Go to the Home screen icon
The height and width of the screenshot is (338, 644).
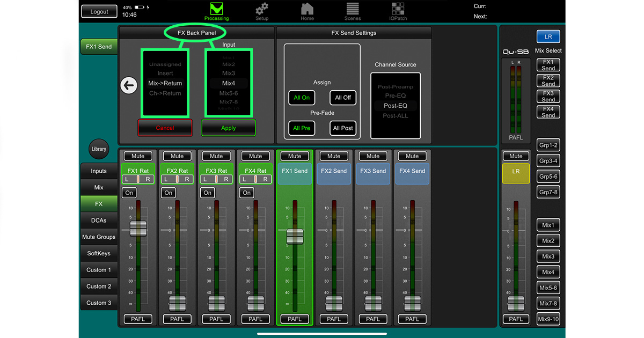(x=307, y=11)
